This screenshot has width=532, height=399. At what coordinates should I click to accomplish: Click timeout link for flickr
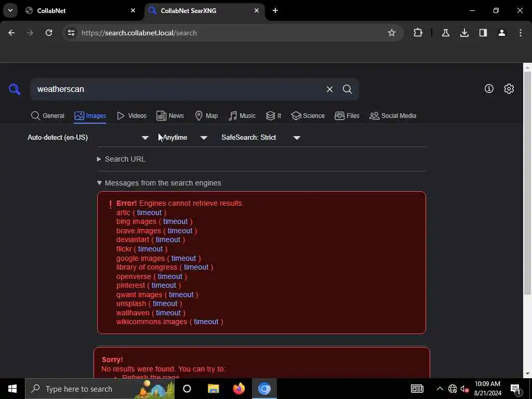click(150, 249)
